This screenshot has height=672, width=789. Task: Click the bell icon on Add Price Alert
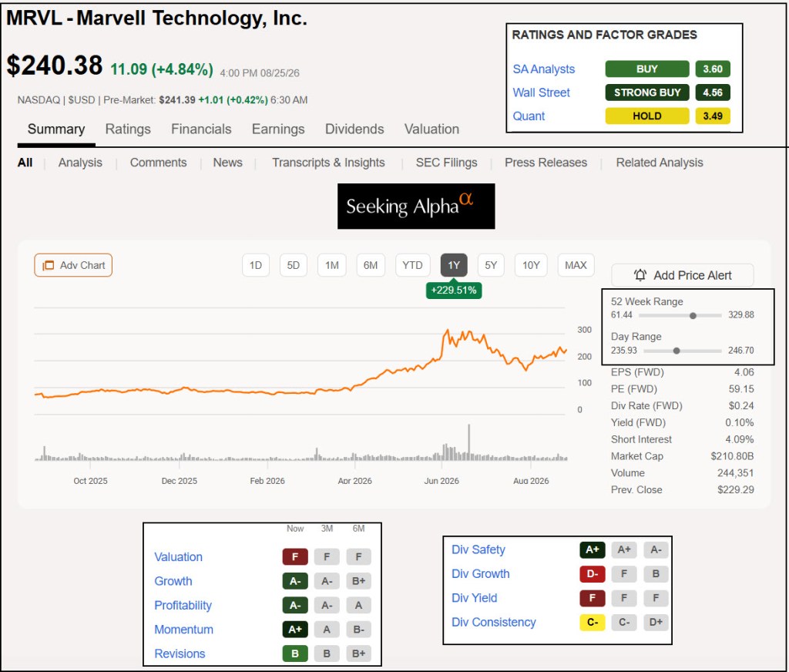click(640, 275)
